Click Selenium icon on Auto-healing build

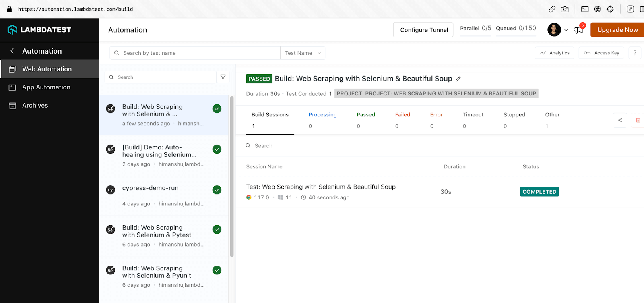[x=110, y=149]
